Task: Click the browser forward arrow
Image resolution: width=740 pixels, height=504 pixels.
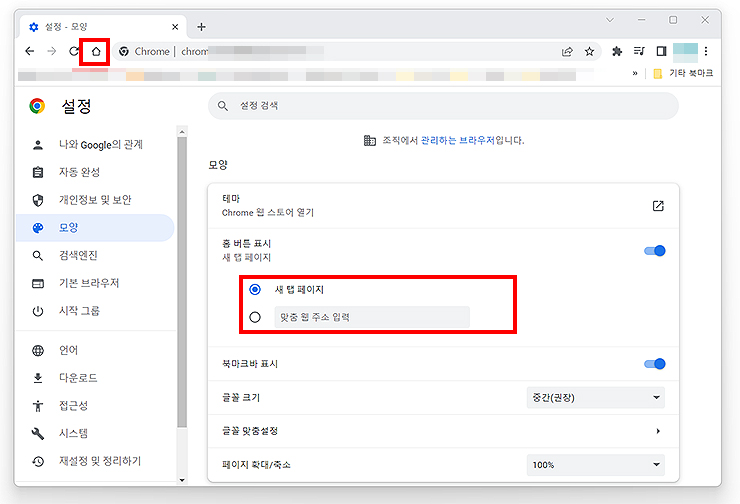Action: point(52,51)
